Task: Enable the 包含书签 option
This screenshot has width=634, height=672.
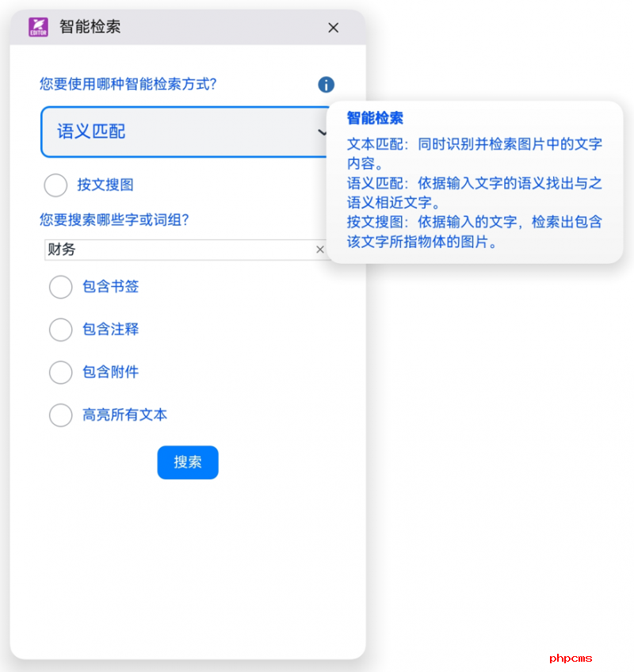Action: [x=61, y=287]
